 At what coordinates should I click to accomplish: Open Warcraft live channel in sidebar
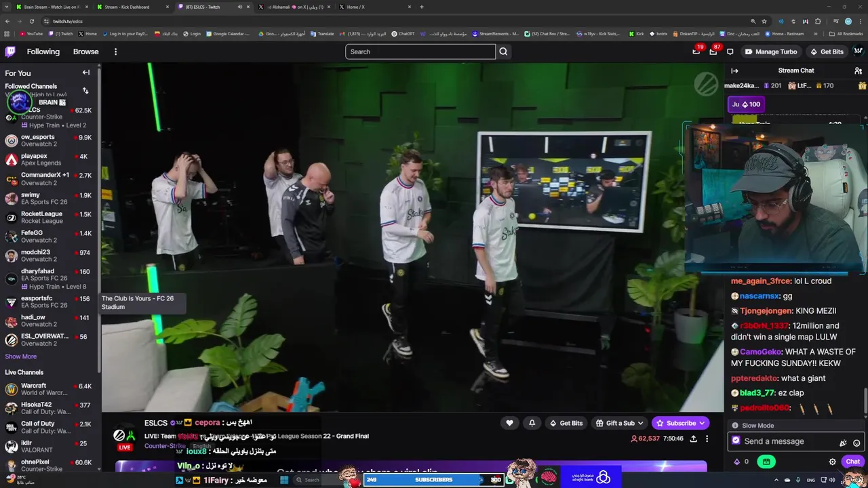point(49,389)
